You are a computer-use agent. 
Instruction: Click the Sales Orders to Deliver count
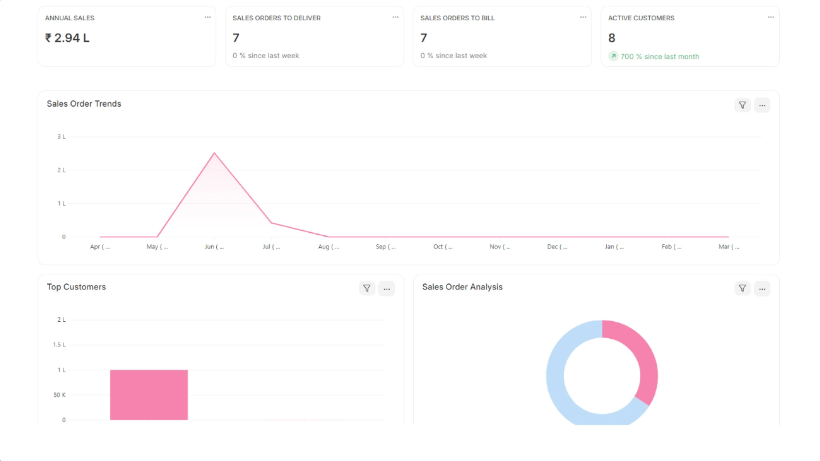(236, 38)
